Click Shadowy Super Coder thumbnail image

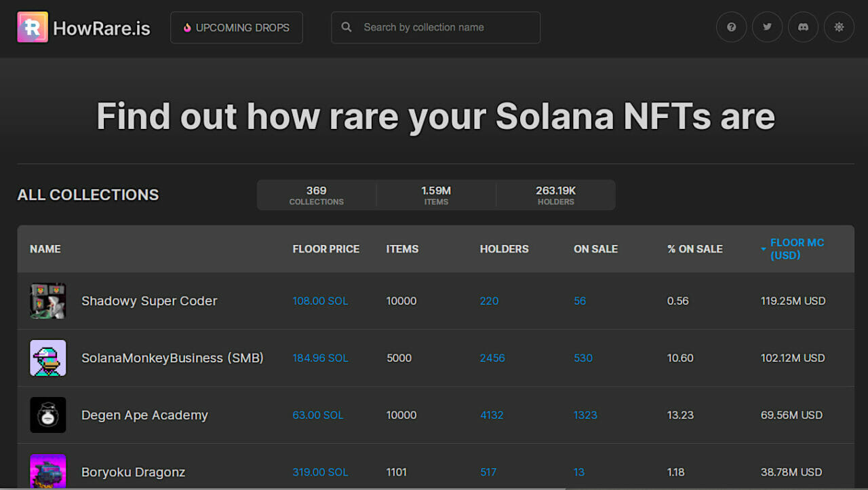pyautogui.click(x=48, y=301)
